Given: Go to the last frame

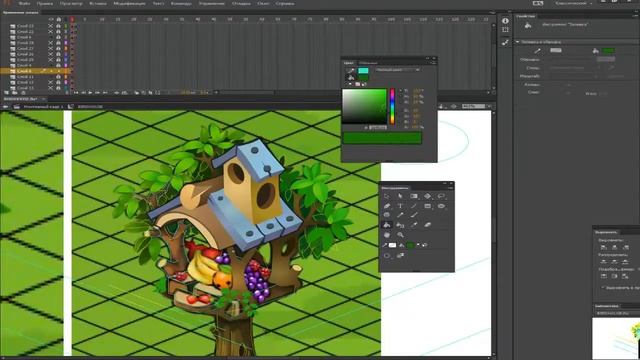Looking at the screenshot, I should click(105, 93).
